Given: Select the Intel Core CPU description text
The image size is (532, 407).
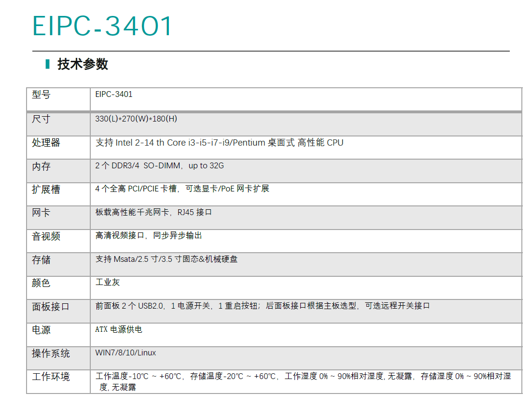Looking at the screenshot, I should pos(219,143).
